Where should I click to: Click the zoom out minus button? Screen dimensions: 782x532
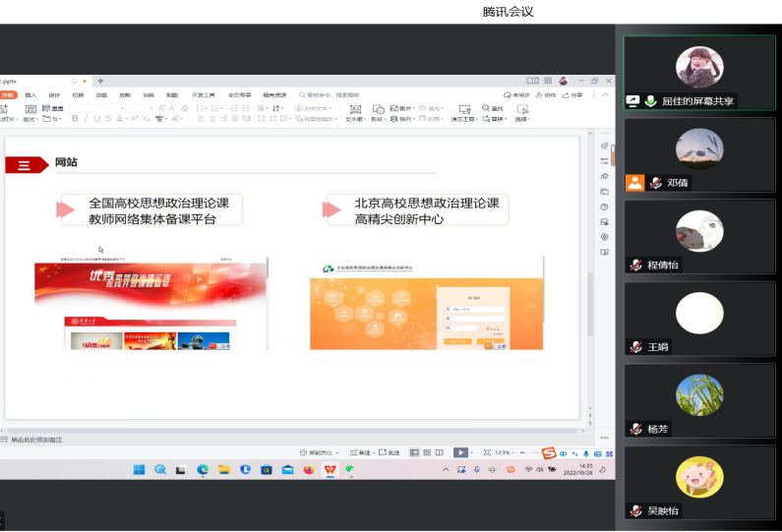[x=522, y=452]
